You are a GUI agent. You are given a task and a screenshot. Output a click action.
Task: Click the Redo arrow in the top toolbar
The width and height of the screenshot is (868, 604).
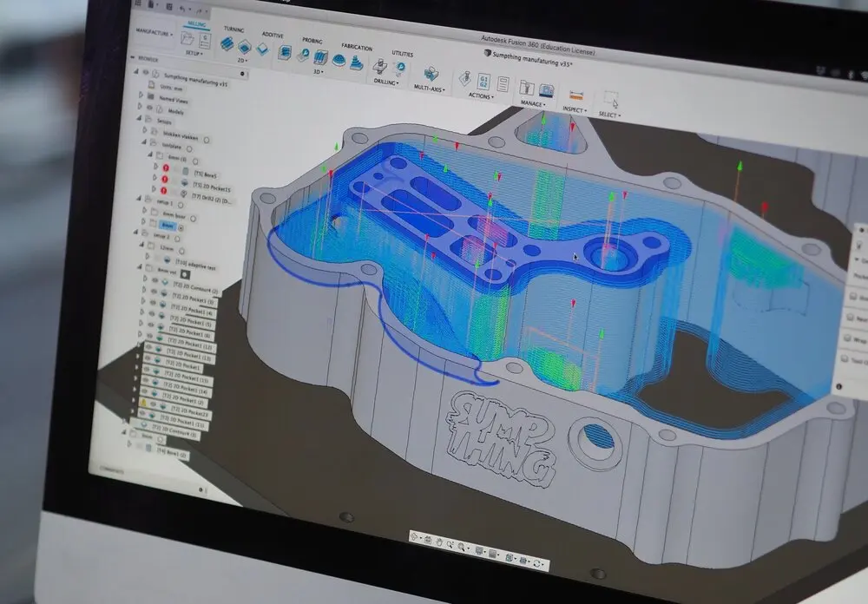(x=200, y=11)
